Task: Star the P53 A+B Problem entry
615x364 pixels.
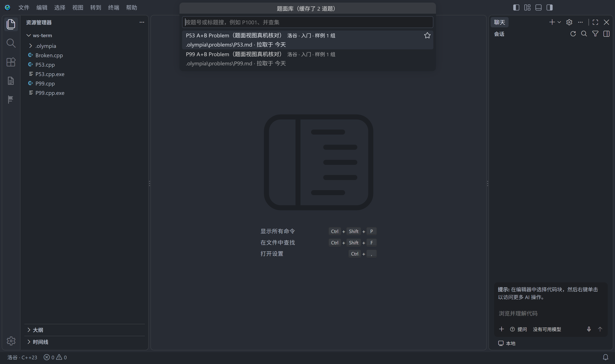Action: pos(427,35)
